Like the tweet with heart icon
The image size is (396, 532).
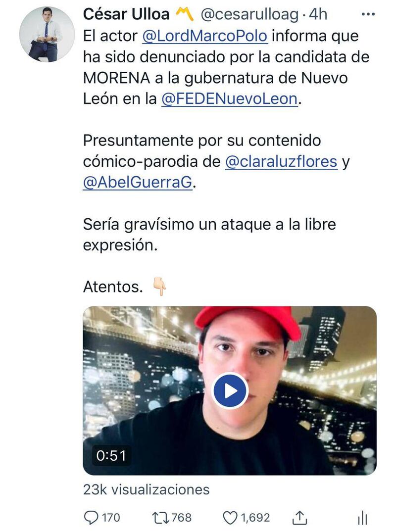pyautogui.click(x=230, y=518)
